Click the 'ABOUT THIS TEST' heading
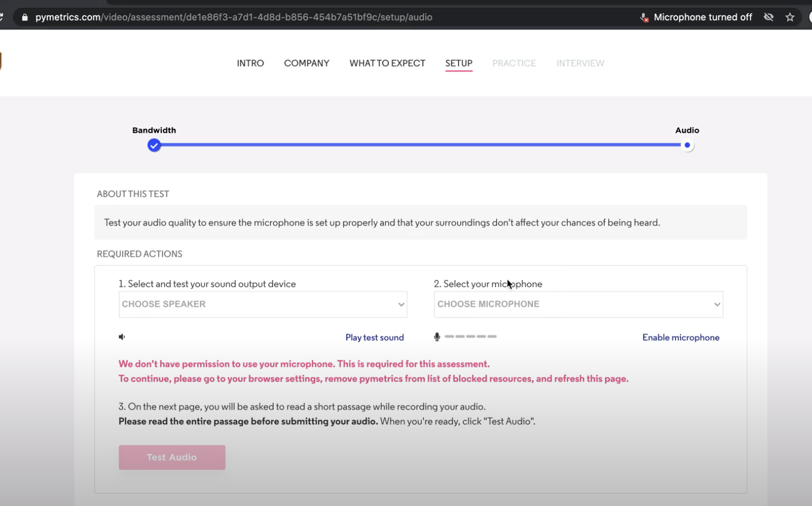The image size is (812, 506). pyautogui.click(x=133, y=194)
